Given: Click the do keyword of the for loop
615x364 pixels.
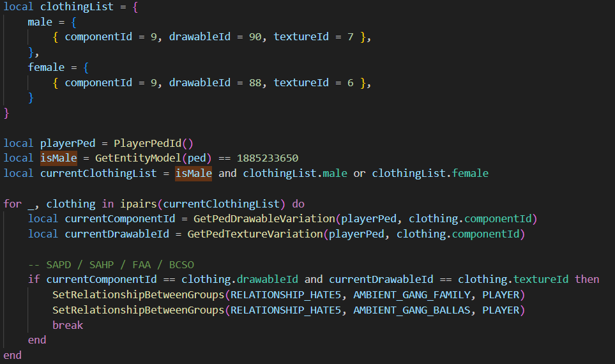Looking at the screenshot, I should (298, 204).
